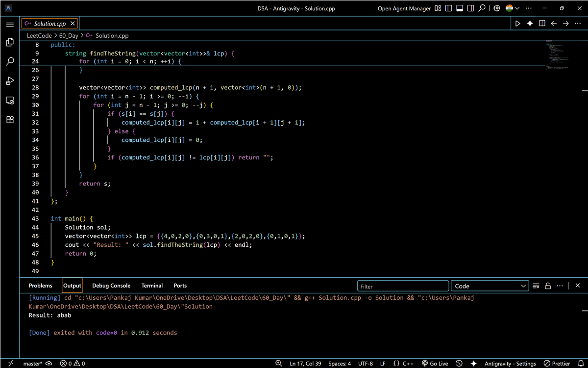Viewport: 588px width, 368px height.
Task: Click LeetCode in the breadcrumb
Action: point(40,35)
